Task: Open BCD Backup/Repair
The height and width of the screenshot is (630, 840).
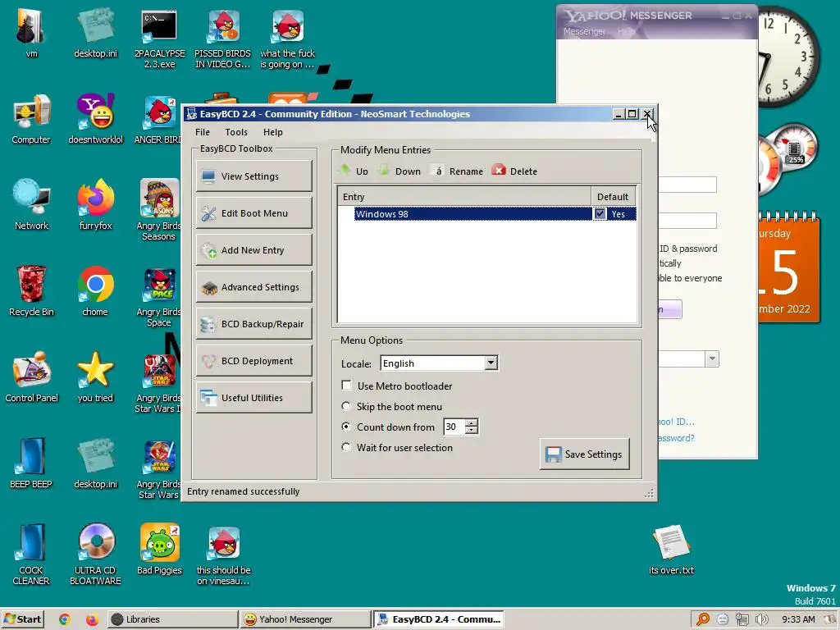Action: coord(254,324)
